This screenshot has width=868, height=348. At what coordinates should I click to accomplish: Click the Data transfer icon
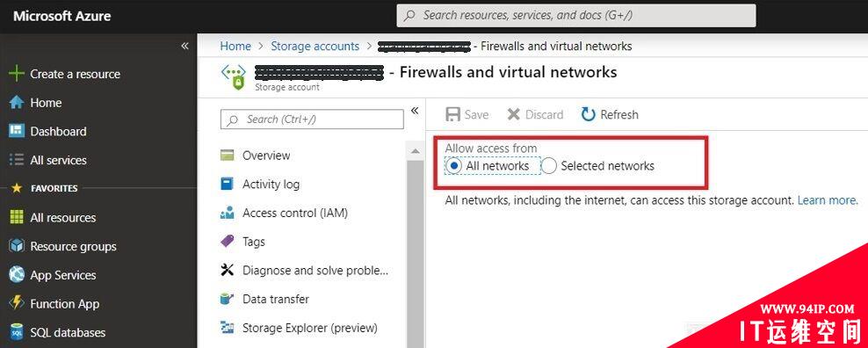click(227, 300)
